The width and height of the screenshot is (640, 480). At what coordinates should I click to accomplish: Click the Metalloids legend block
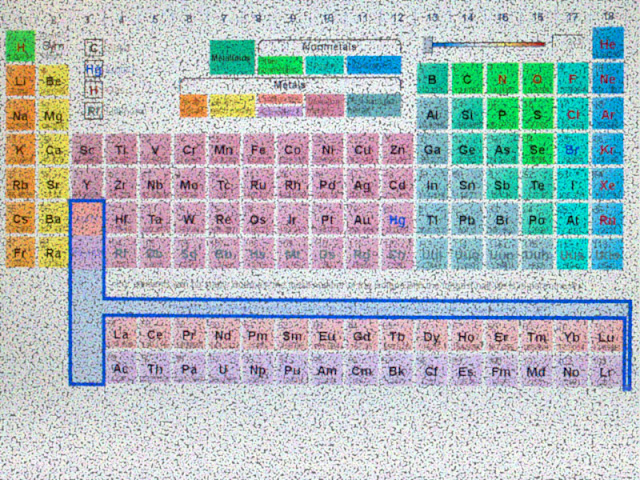tap(232, 57)
